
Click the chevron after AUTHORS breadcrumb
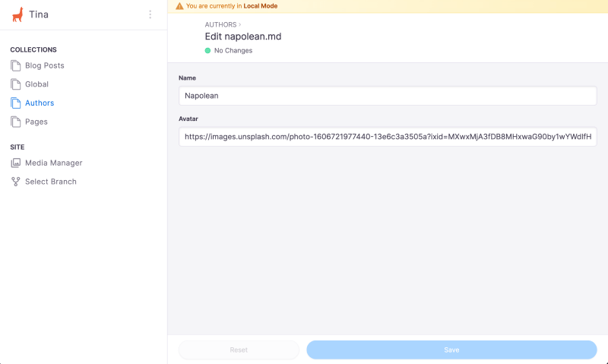240,24
